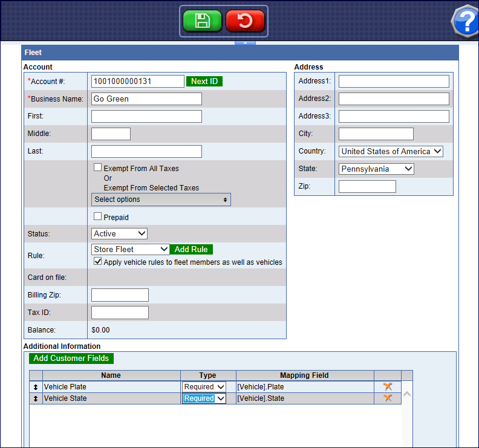Click the Next ID button
Image resolution: width=479 pixels, height=448 pixels.
pos(204,82)
